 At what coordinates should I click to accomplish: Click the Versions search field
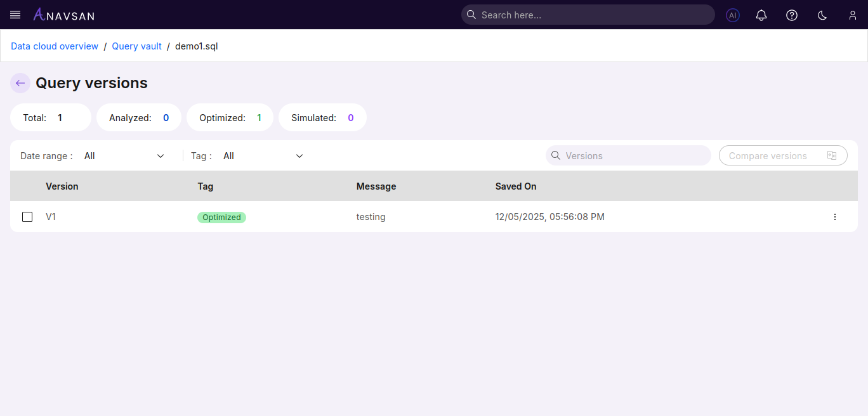click(x=628, y=155)
